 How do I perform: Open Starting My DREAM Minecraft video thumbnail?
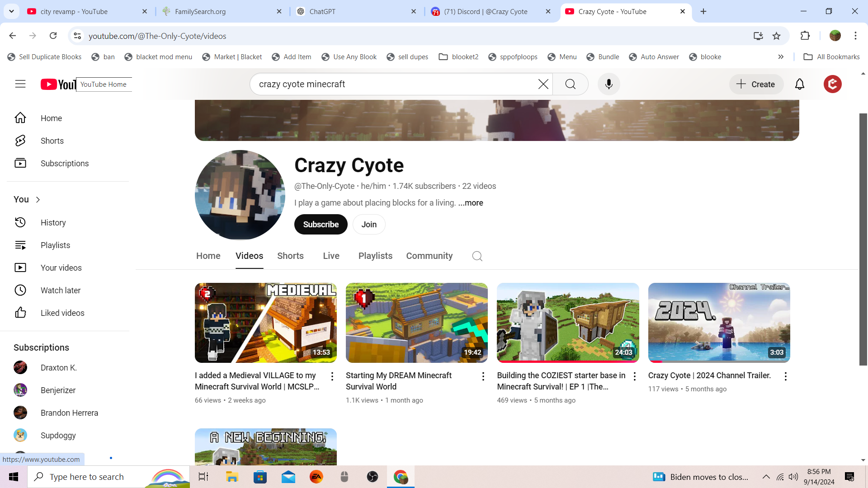[416, 323]
